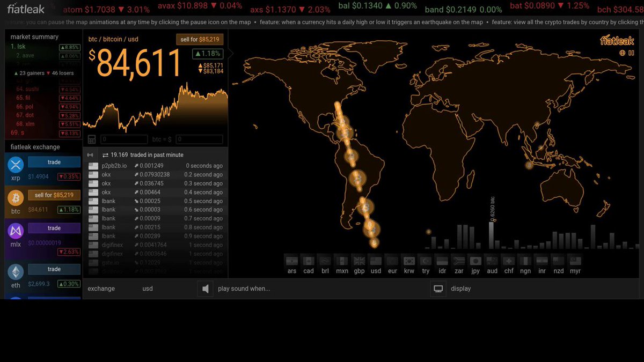The height and width of the screenshot is (362, 644).
Task: Pause the map animation
Action: 631,53
